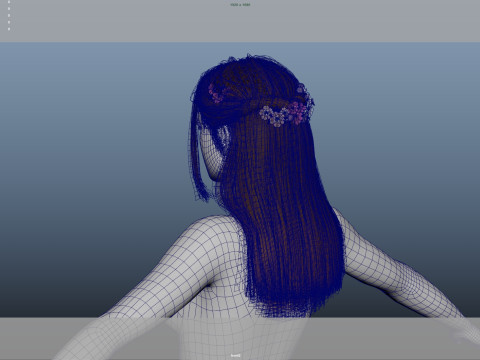The height and width of the screenshot is (360, 480).
Task: Click the resolution gate size label at top
Action: pyautogui.click(x=240, y=5)
